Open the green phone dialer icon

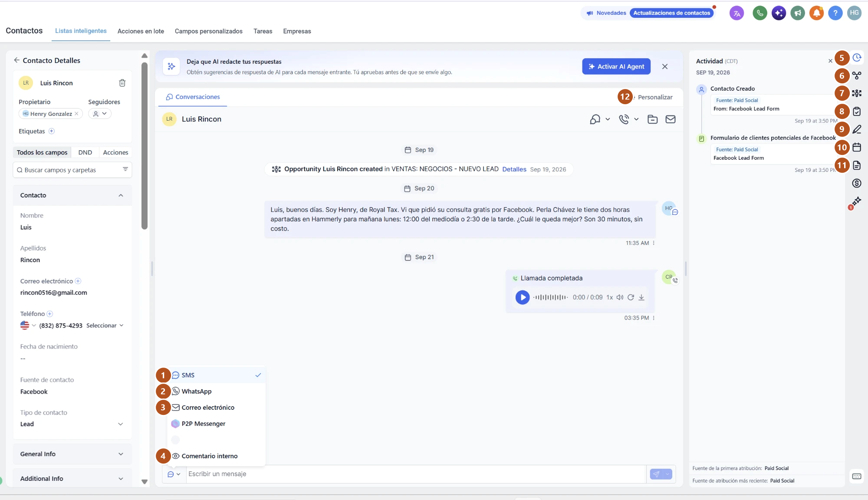coord(759,13)
